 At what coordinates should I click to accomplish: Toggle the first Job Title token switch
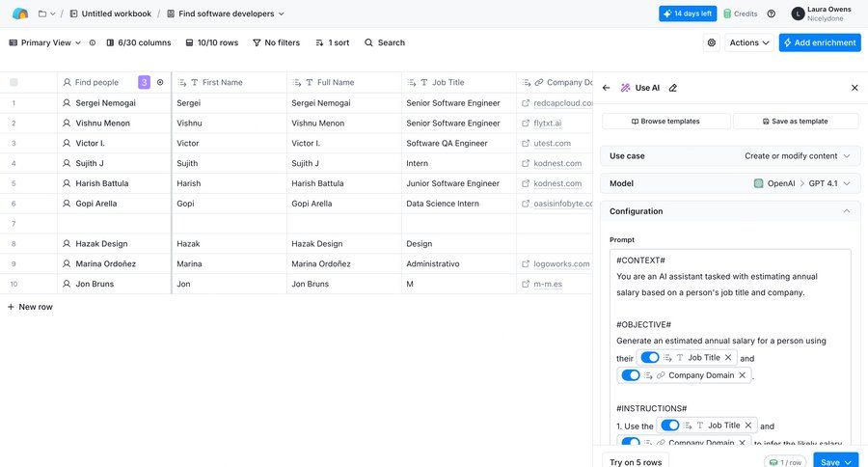click(650, 357)
